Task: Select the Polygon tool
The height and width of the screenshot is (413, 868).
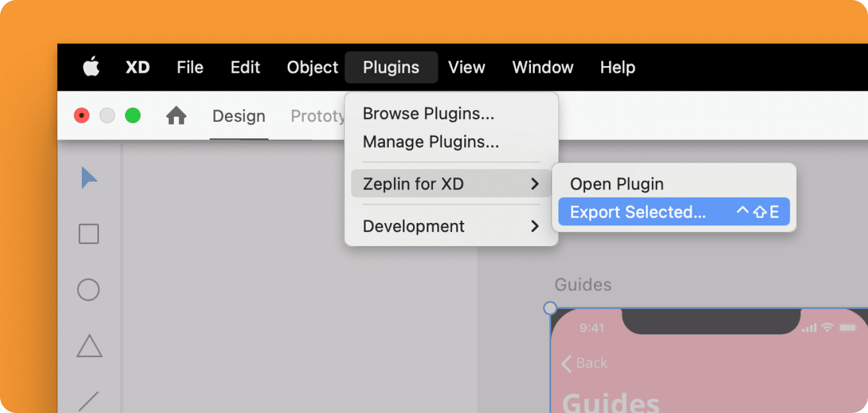Action: [x=88, y=346]
